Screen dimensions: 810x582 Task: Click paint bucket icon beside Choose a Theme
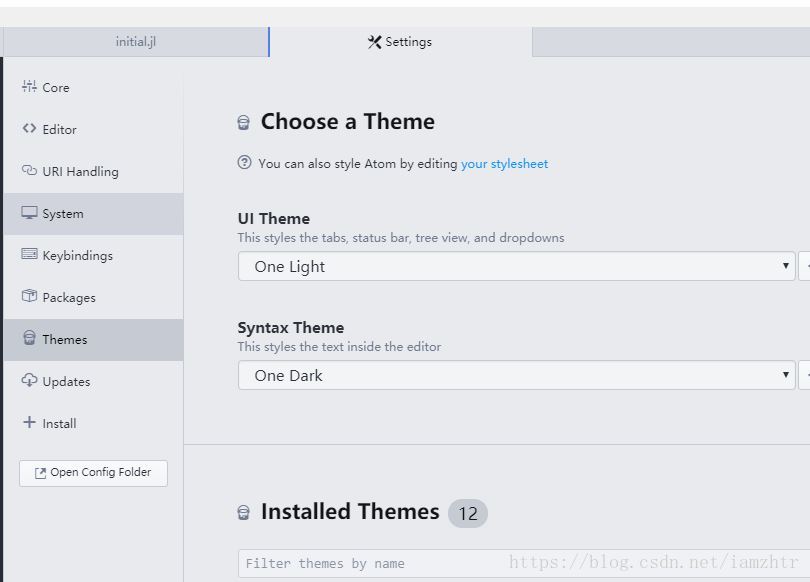[243, 123]
